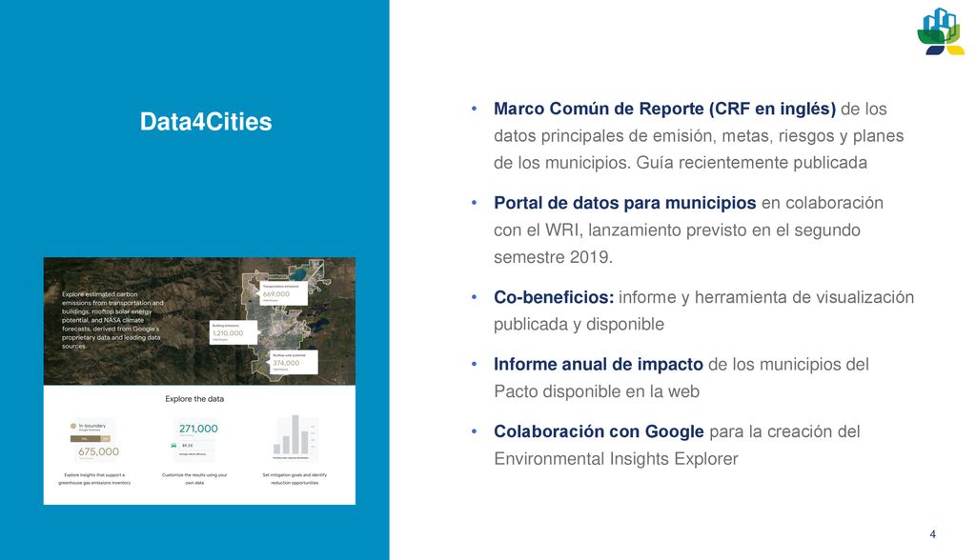Click 'Colaboración con Google' heading
This screenshot has height=560, width=976.
coord(599,431)
